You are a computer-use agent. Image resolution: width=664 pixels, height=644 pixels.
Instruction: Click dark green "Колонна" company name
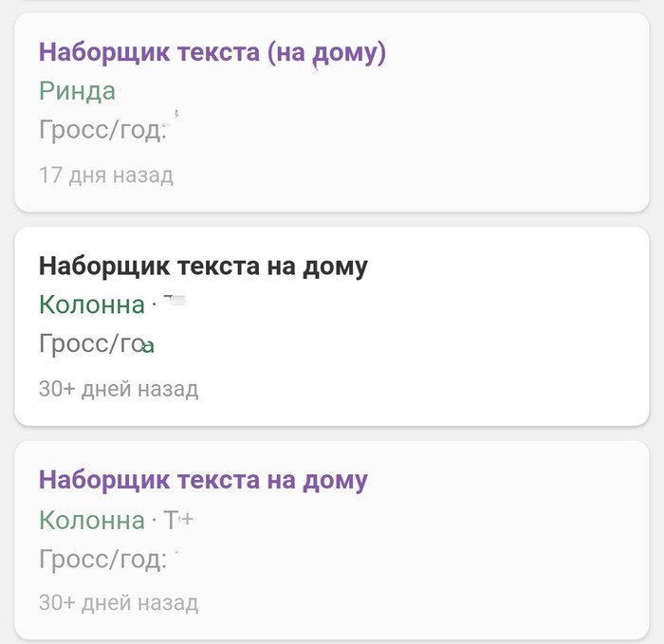tap(91, 305)
